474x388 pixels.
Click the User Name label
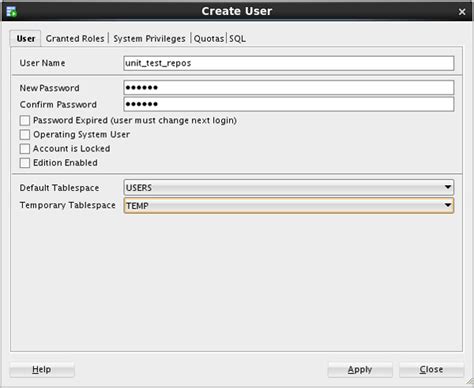point(42,63)
